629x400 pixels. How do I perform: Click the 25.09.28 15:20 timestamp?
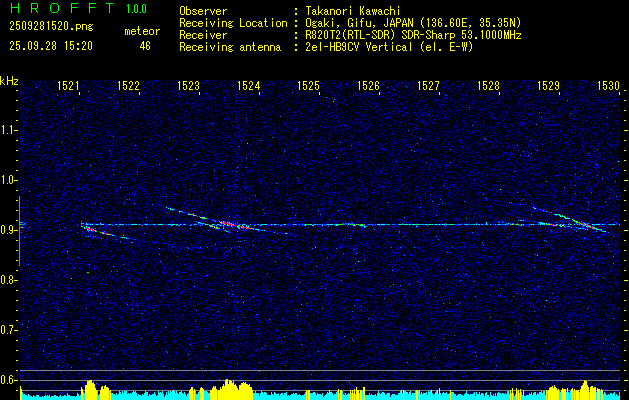click(x=50, y=46)
